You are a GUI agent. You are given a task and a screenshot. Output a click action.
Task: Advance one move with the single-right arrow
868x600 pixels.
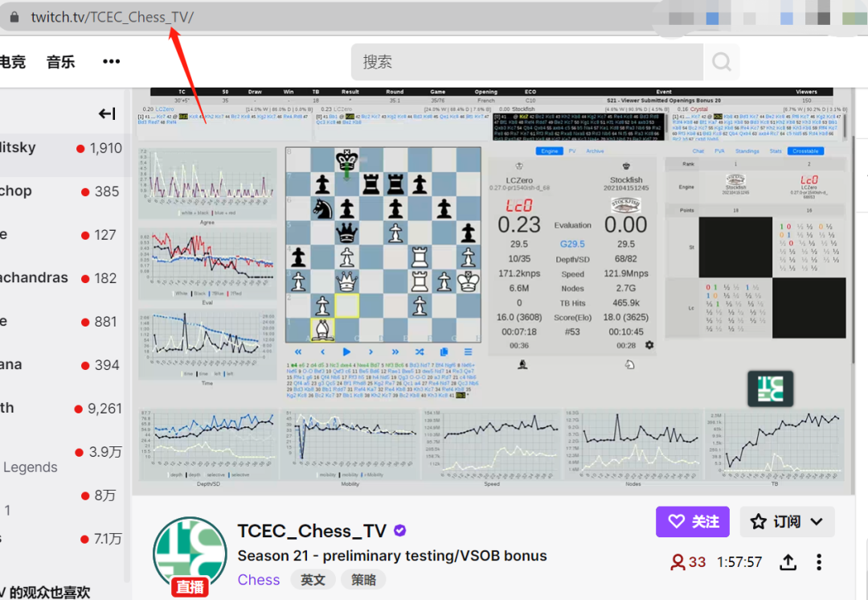click(371, 351)
